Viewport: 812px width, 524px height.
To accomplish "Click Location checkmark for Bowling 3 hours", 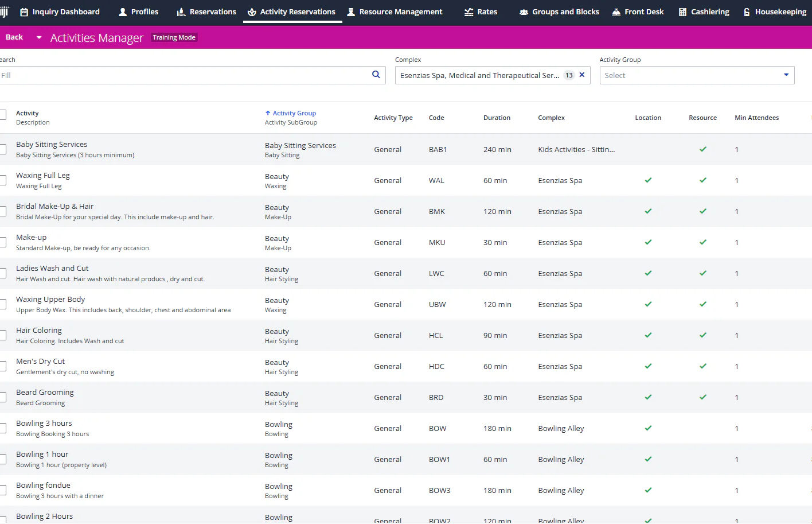I will (648, 428).
